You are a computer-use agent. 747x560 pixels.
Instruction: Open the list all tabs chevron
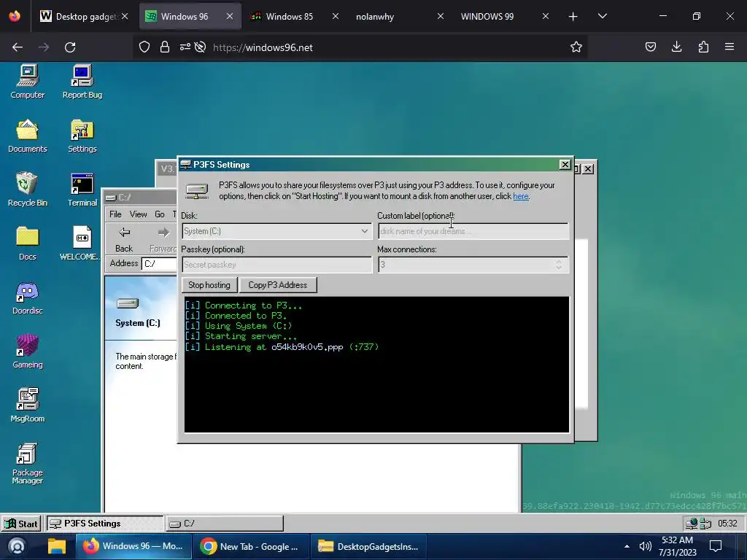(602, 16)
